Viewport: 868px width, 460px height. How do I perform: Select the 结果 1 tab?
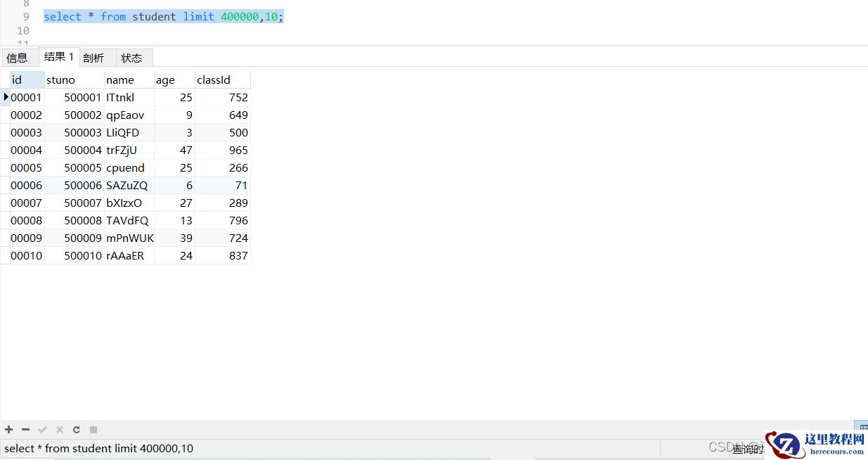click(59, 57)
